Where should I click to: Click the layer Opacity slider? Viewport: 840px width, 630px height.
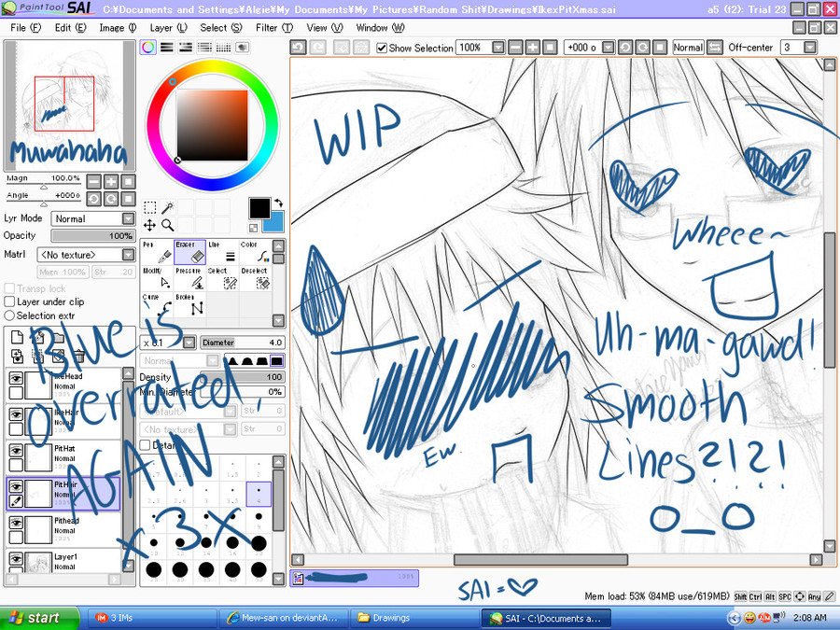tap(92, 236)
